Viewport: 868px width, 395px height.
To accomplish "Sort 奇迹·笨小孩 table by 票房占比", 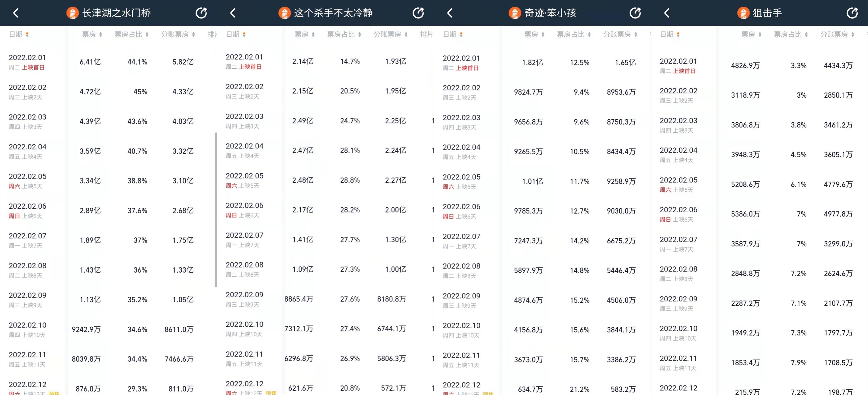I will (574, 34).
